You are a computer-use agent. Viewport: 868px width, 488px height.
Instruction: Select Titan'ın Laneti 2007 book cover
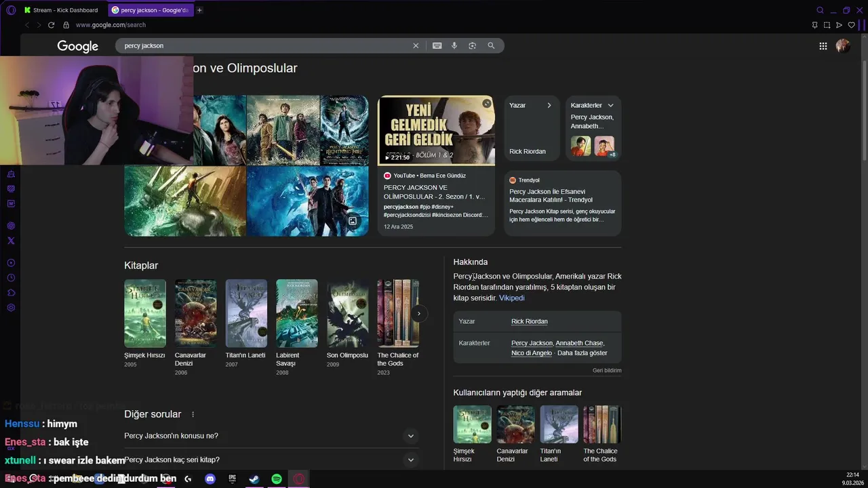[246, 313]
